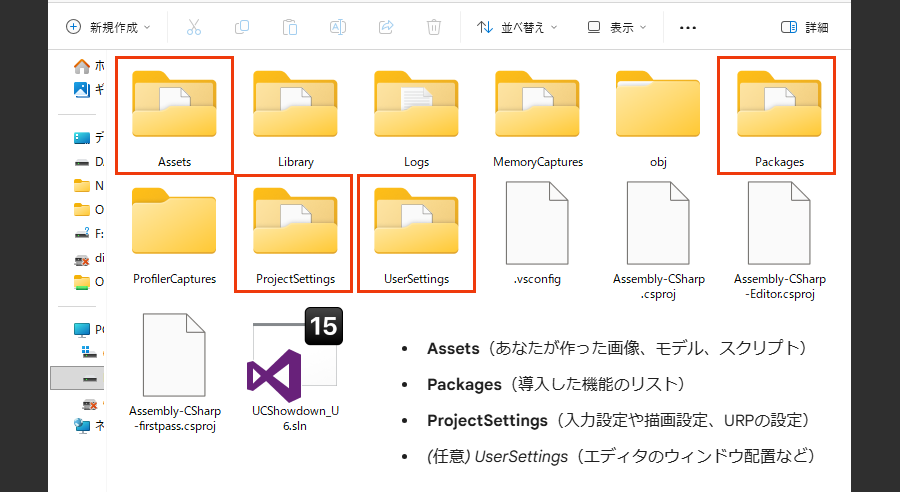This screenshot has height=492, width=900.
Task: Click the Cut scissors icon in toolbar
Action: pos(194,27)
